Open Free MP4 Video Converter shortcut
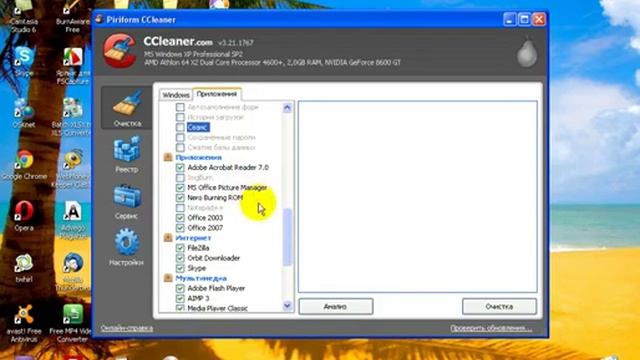The width and height of the screenshot is (640, 360). tap(72, 323)
